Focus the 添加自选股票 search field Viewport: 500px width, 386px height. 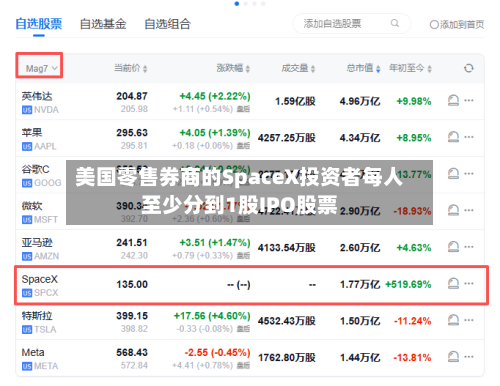[x=351, y=24]
